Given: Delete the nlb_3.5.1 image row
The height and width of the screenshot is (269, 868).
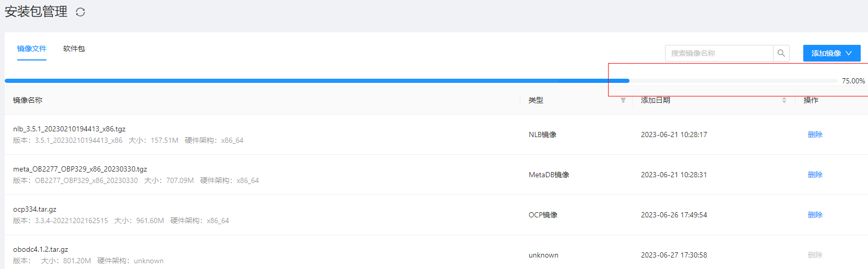Looking at the screenshot, I should [x=815, y=134].
